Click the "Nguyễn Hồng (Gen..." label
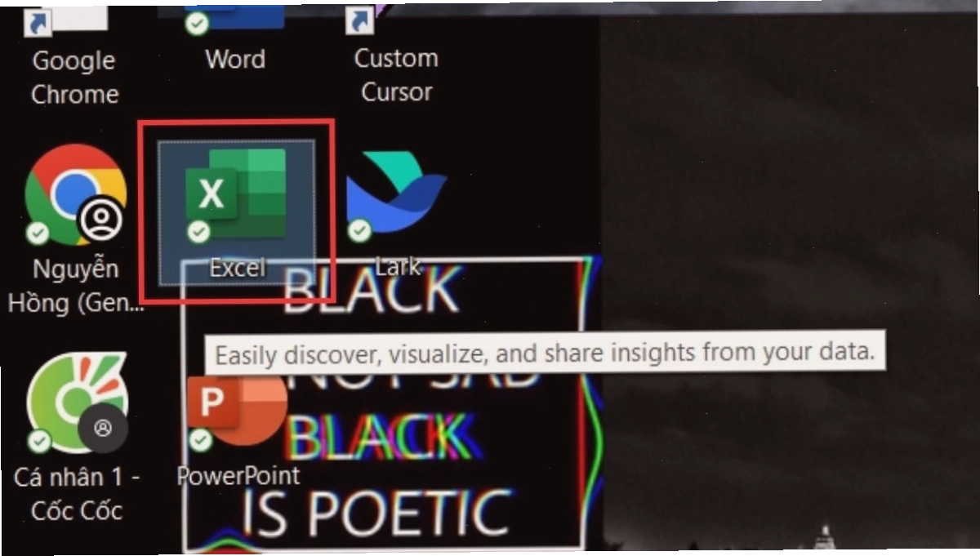 point(75,286)
